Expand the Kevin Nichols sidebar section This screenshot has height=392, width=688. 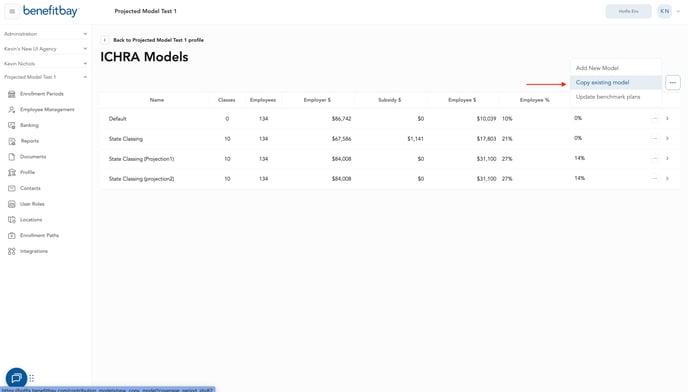point(46,64)
